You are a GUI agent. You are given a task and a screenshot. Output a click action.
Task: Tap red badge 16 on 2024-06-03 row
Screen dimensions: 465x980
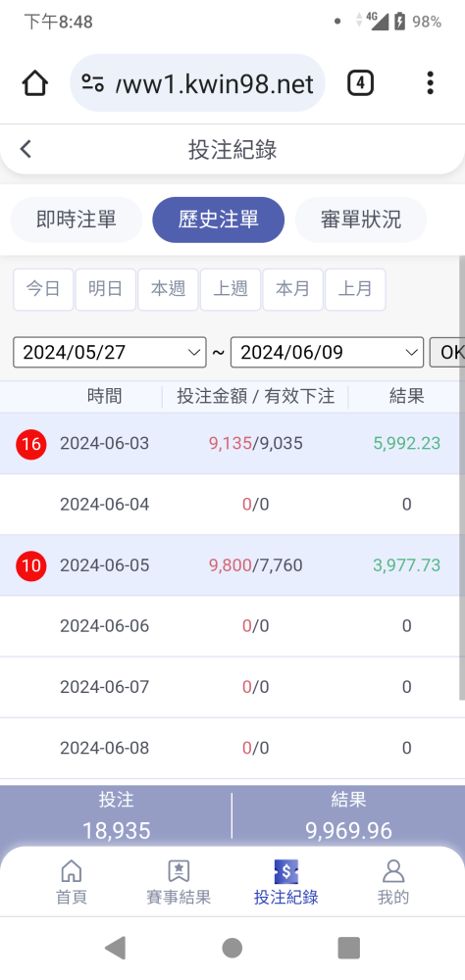tap(31, 444)
